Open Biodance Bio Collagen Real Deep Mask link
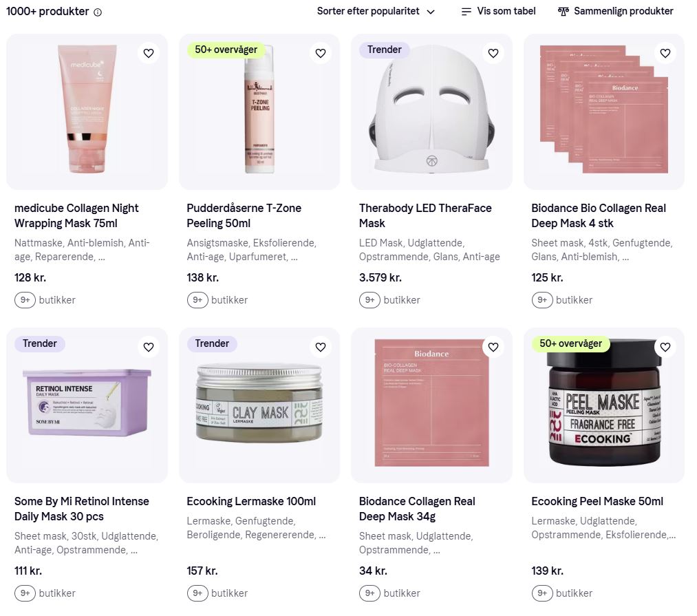This screenshot has height=616, width=697. [599, 215]
